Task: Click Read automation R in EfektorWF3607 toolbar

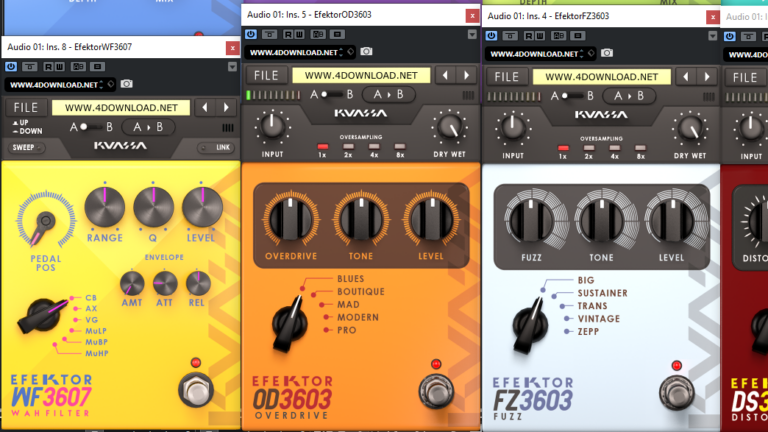Action: pos(48,67)
